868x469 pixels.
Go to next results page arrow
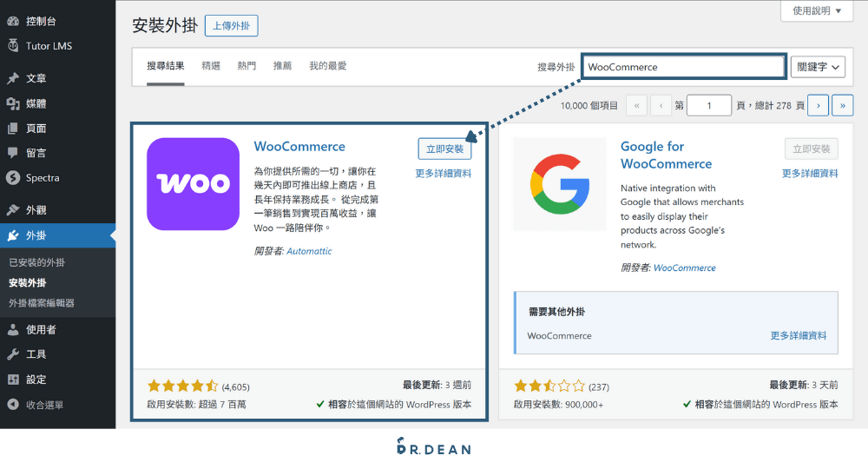tap(819, 105)
